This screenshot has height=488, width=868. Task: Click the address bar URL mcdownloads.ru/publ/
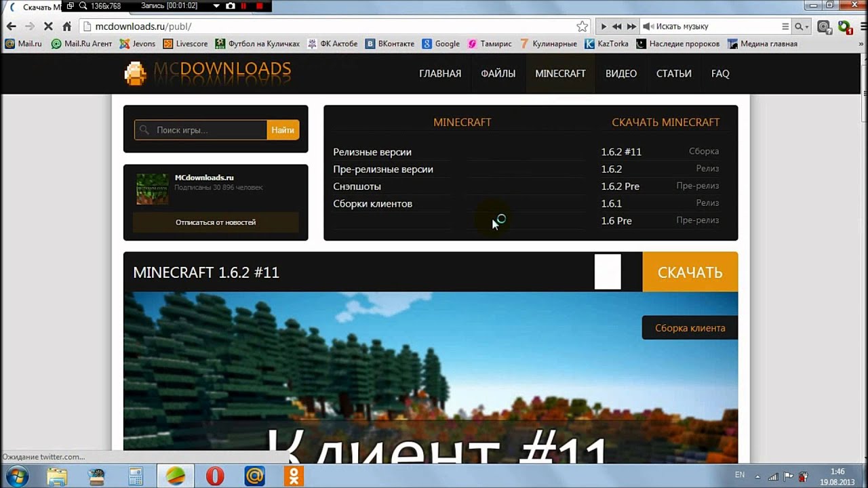[143, 26]
